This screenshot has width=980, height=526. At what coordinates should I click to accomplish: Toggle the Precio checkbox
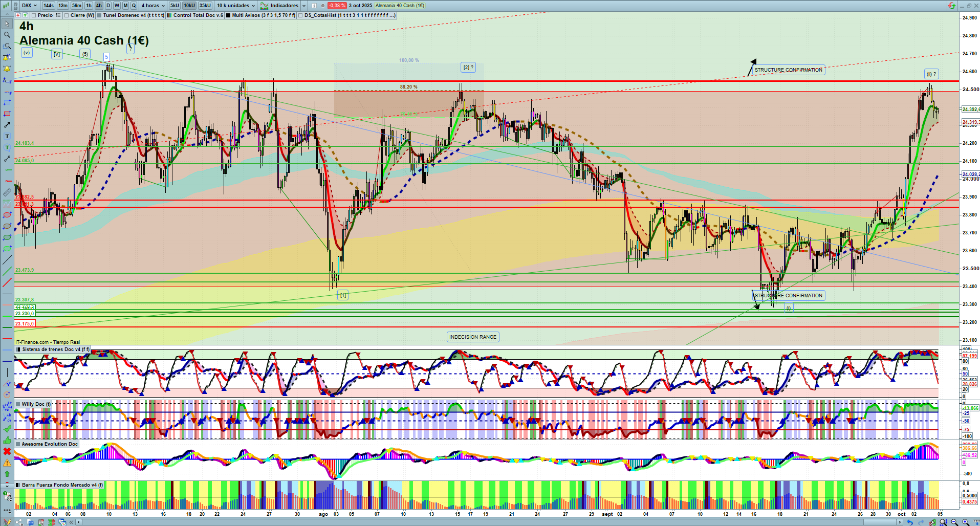tap(34, 15)
